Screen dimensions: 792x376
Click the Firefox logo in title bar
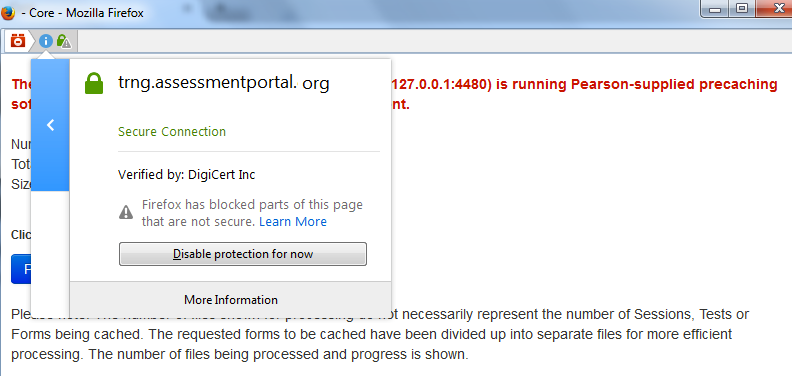click(8, 13)
